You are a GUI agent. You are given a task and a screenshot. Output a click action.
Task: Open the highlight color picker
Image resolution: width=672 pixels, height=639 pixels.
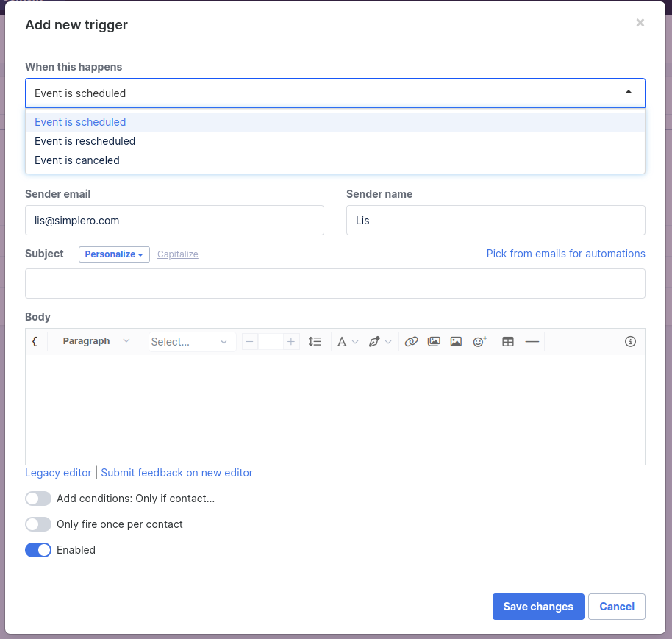[x=379, y=342]
